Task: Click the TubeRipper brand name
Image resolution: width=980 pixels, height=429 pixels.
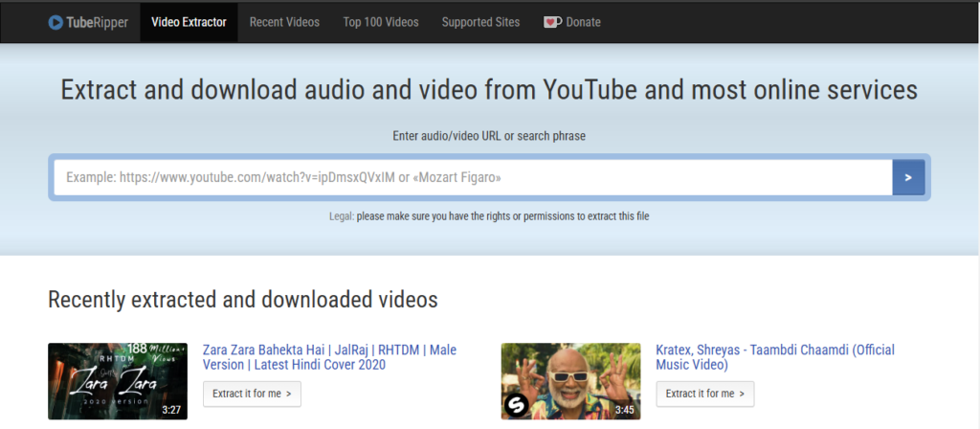Action: coord(97,23)
